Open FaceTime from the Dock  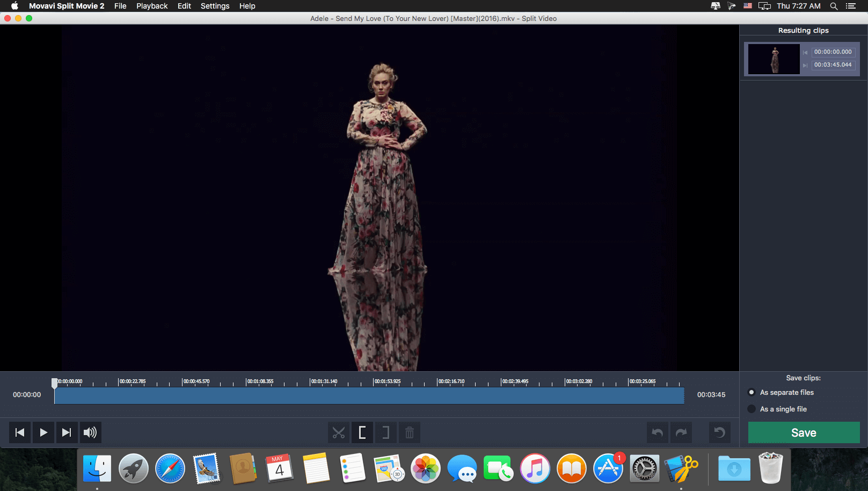point(499,468)
